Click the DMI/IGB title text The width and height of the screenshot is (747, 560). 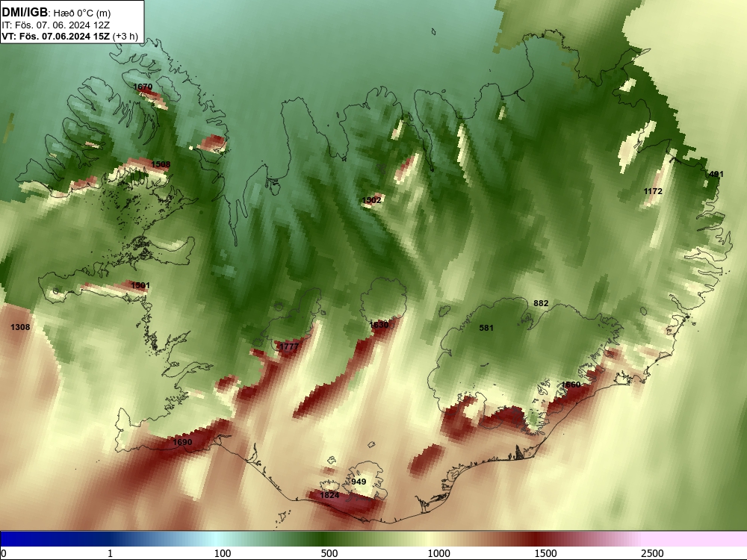(25, 13)
